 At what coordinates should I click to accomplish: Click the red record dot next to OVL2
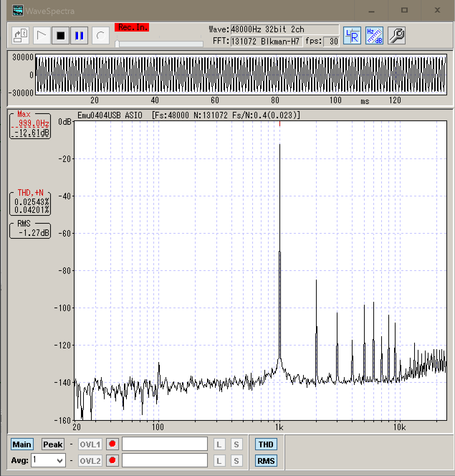pos(112,460)
